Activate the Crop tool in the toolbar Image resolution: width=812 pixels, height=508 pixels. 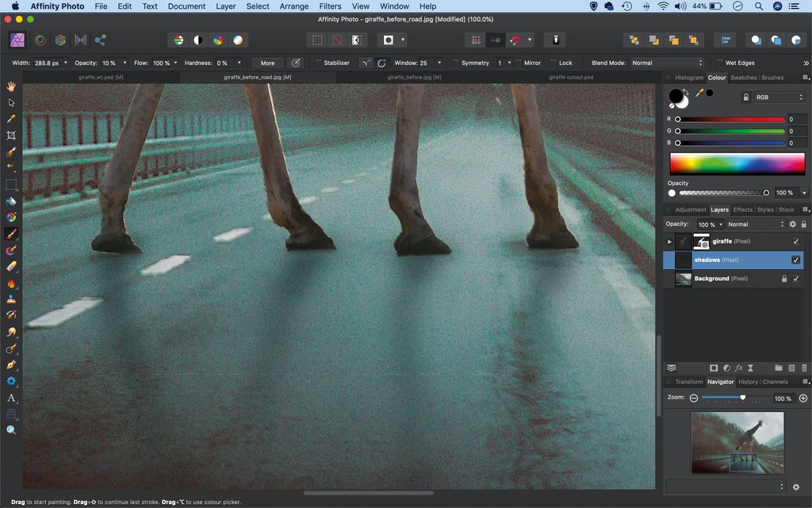11,135
